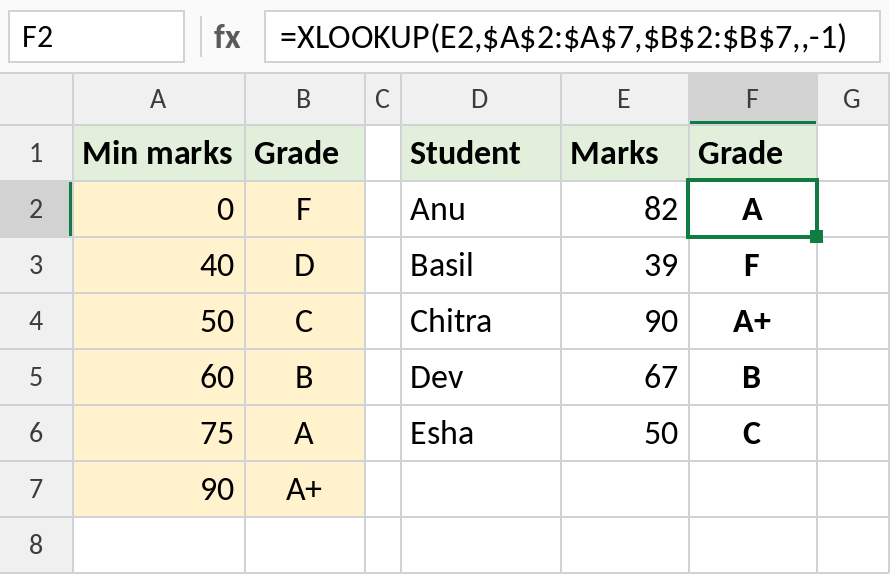The image size is (890, 574).
Task: Select Basil's grade cell showing F
Action: (753, 265)
